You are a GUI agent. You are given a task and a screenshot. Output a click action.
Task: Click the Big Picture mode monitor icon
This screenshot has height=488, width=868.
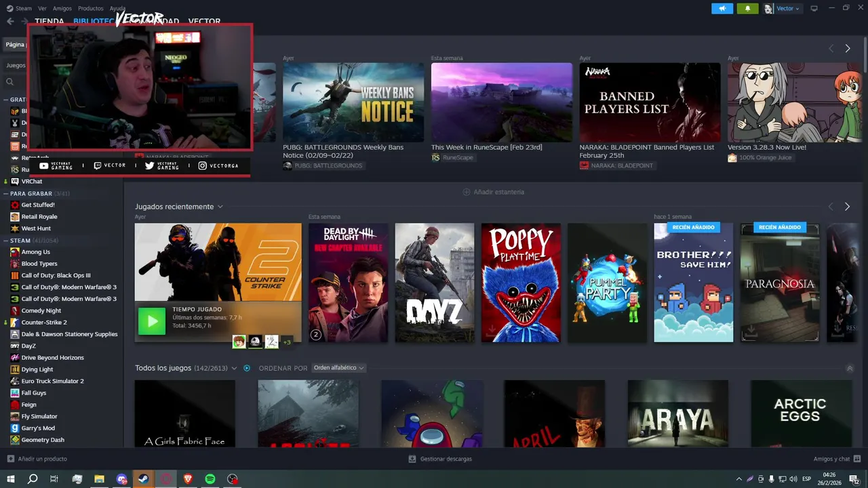pos(814,8)
